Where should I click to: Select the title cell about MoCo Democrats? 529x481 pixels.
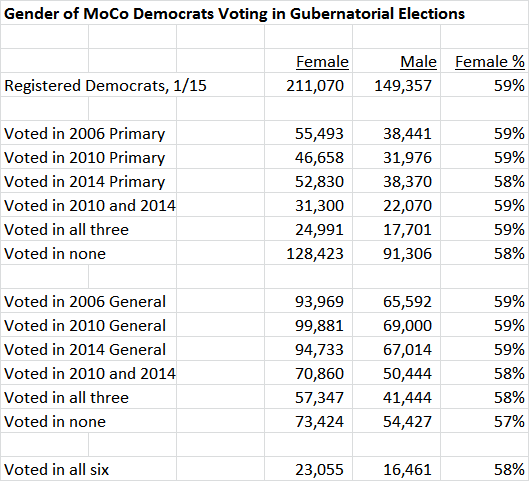coord(234,13)
